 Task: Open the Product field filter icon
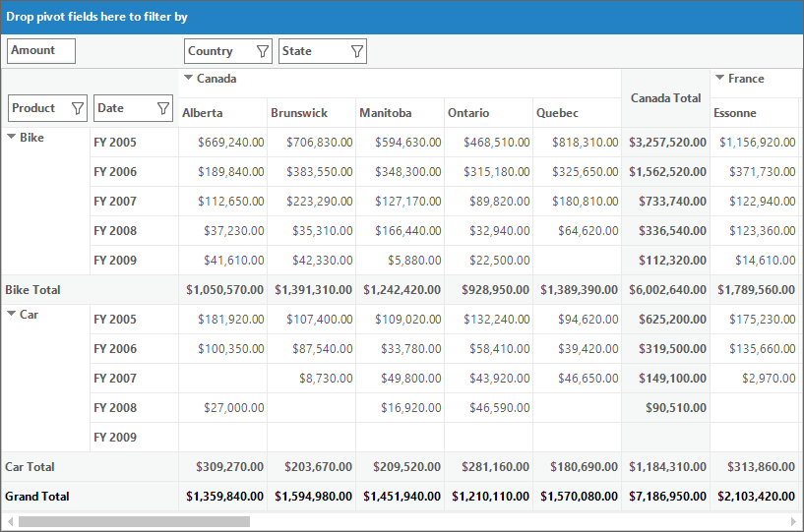click(x=78, y=108)
